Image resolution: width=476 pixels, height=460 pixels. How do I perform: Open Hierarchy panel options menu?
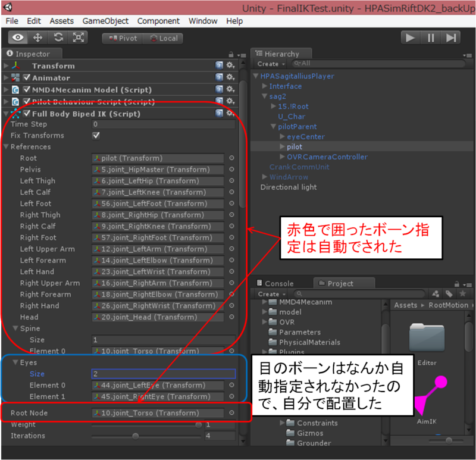pyautogui.click(x=468, y=55)
